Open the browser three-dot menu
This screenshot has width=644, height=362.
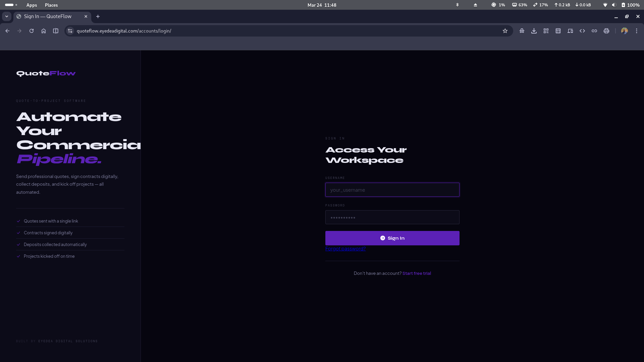(x=637, y=31)
